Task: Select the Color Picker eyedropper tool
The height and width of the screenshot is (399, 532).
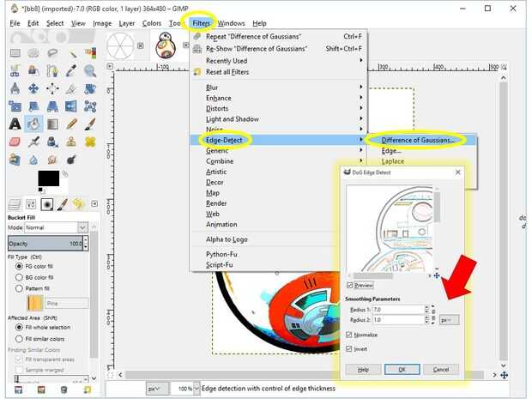Action: [71, 70]
